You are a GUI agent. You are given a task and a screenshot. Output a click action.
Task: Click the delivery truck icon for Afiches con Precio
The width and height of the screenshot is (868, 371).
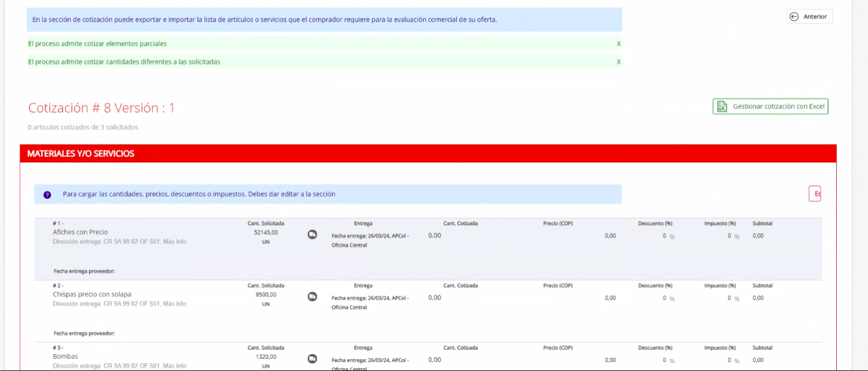[x=312, y=235]
